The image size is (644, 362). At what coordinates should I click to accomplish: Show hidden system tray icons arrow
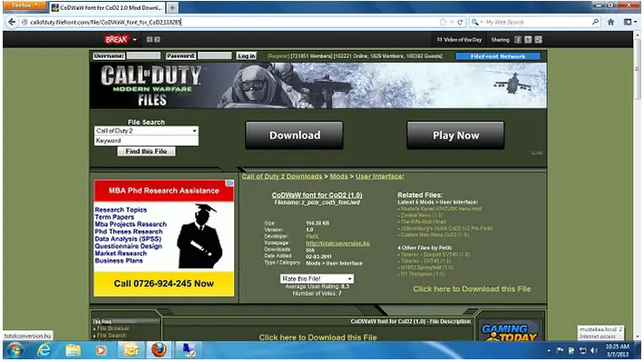[549, 350]
